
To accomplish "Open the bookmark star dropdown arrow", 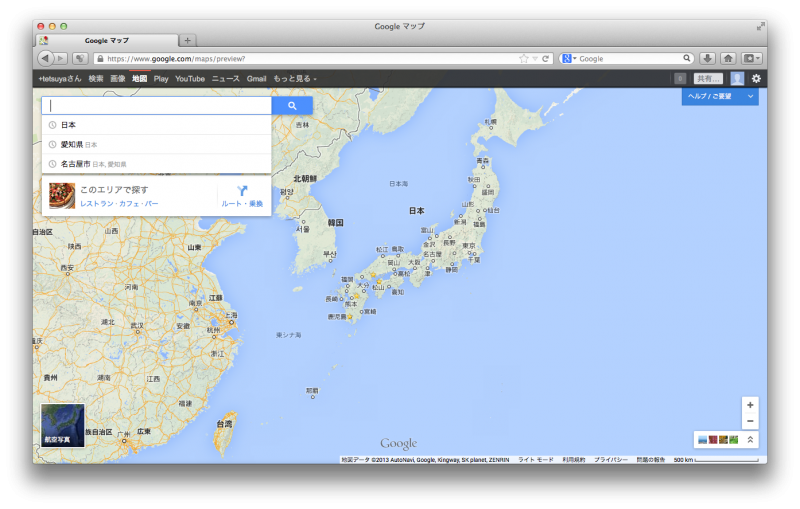I will (x=535, y=59).
